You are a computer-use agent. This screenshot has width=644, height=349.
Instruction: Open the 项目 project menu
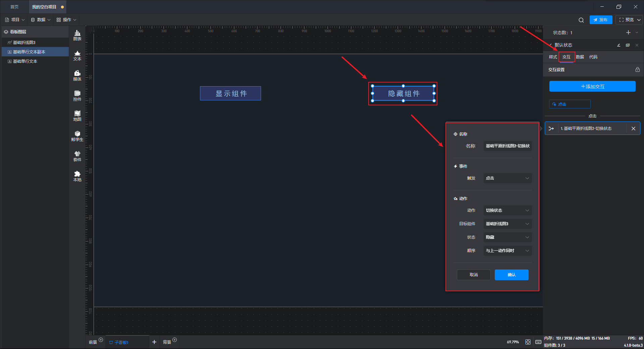click(x=15, y=20)
